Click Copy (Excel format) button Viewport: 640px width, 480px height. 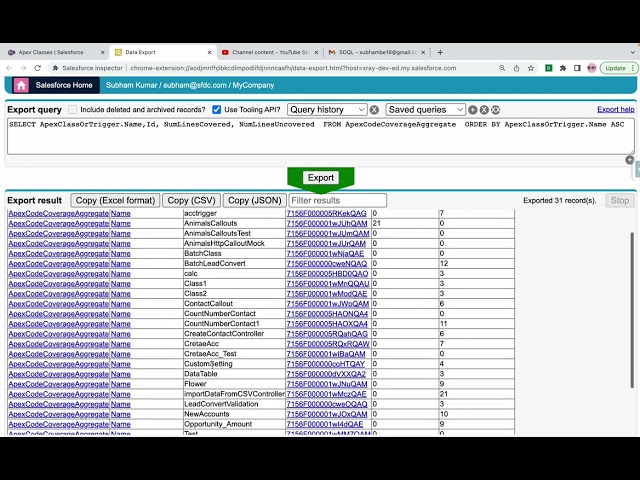point(115,200)
